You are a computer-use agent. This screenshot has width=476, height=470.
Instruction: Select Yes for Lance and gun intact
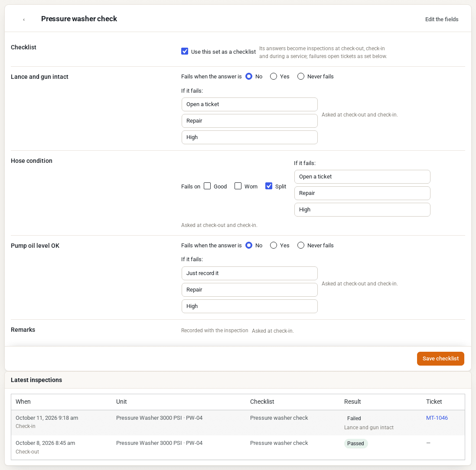[x=273, y=77]
